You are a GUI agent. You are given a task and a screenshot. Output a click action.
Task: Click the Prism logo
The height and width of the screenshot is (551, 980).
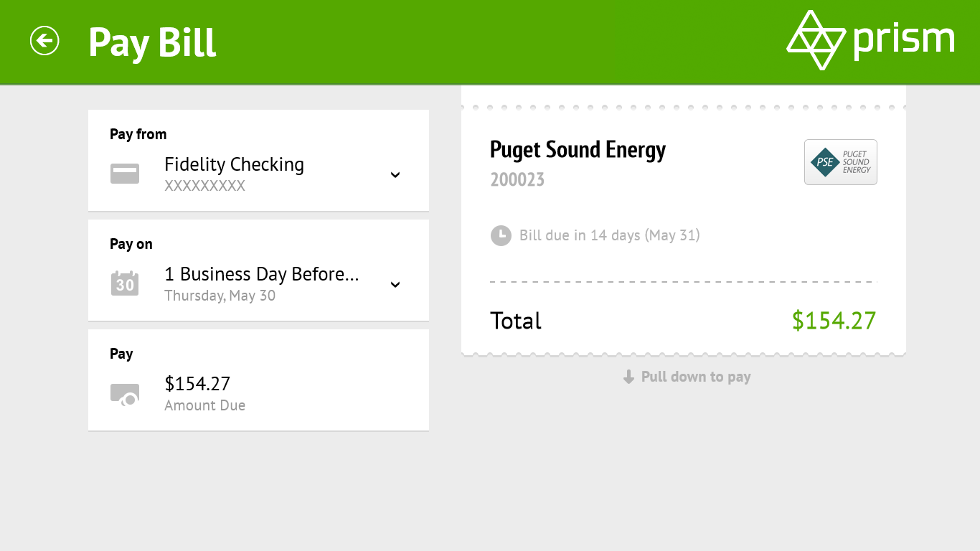pos(870,40)
